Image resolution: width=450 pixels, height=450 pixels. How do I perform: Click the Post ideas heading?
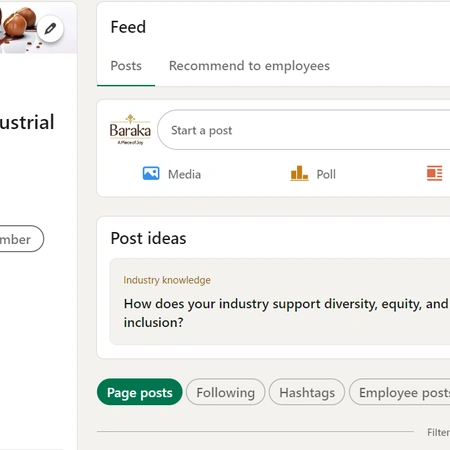click(x=148, y=238)
